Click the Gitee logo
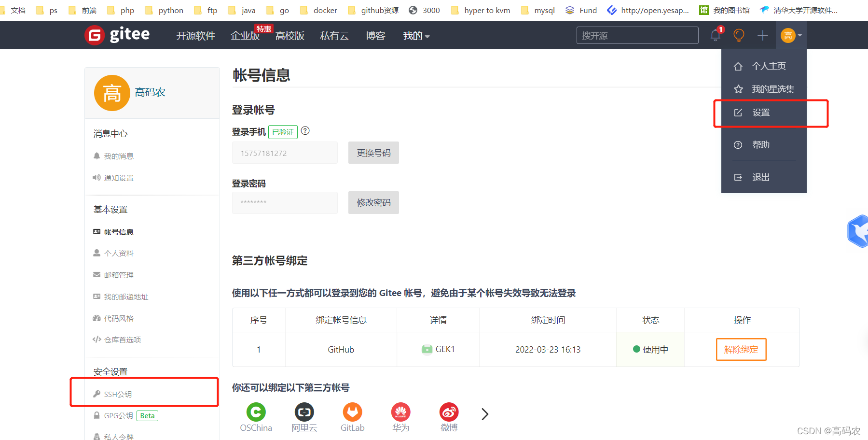This screenshot has height=440, width=868. [x=117, y=35]
